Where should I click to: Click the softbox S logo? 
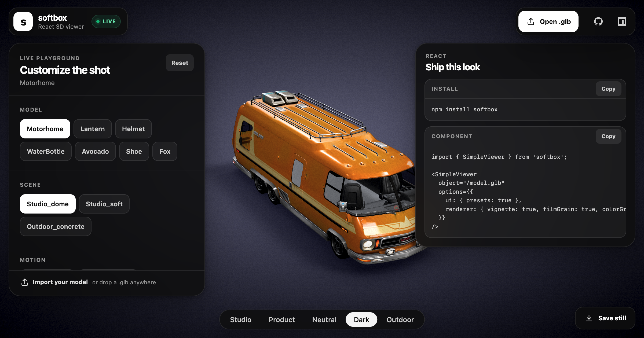tap(23, 21)
